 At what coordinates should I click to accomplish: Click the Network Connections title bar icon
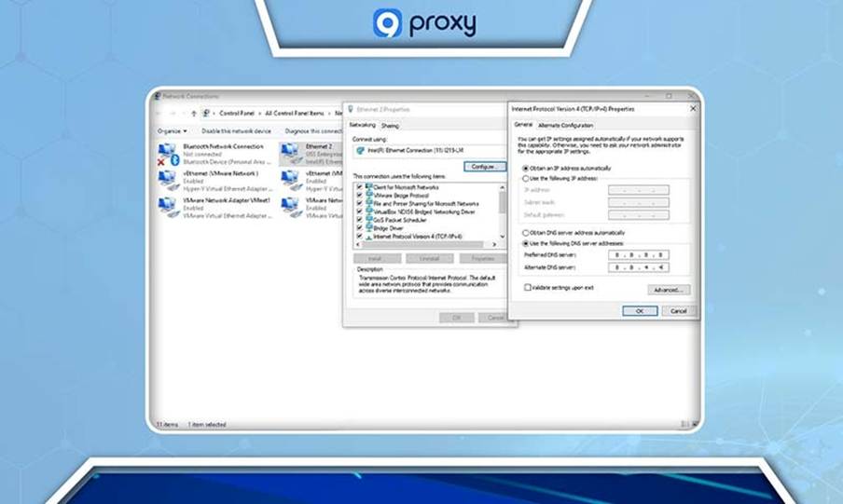point(158,96)
